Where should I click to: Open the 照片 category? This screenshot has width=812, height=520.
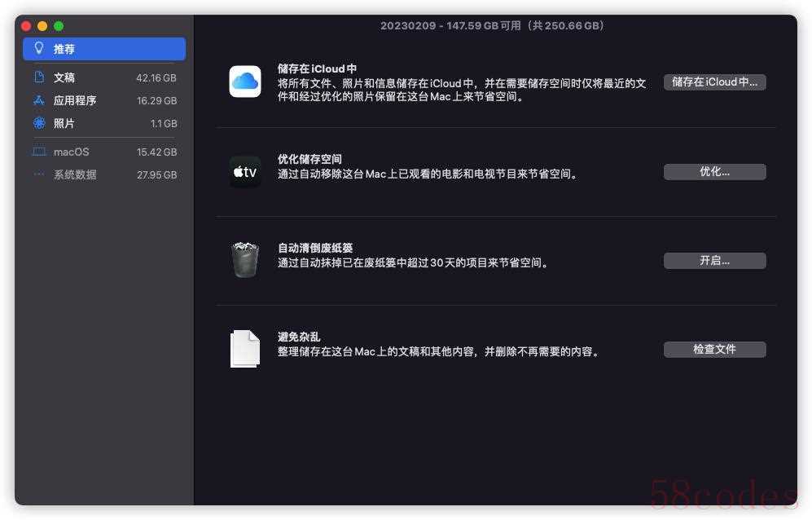coord(104,123)
